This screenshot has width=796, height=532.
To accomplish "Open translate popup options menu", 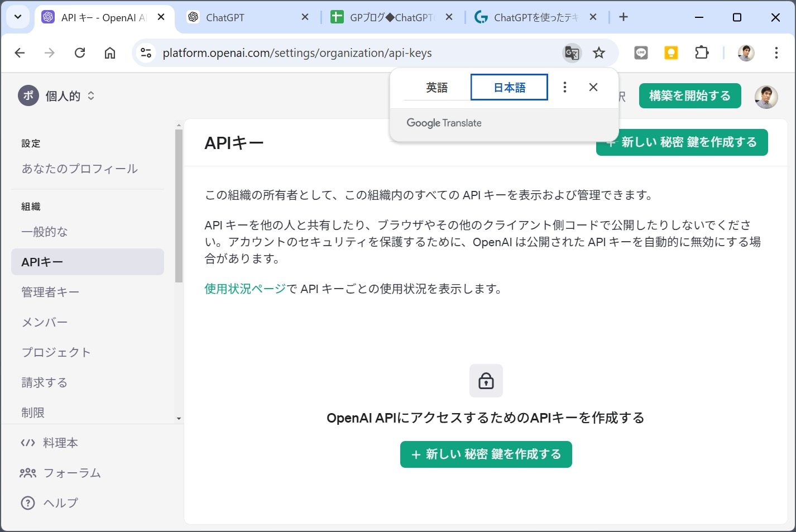I will coord(565,87).
